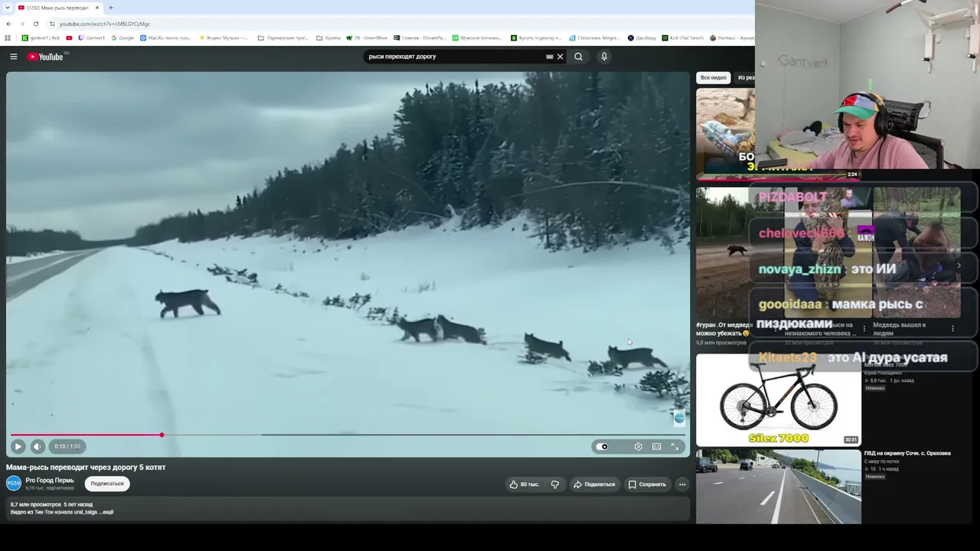This screenshot has height=551, width=980.
Task: Dislike the video
Action: [555, 484]
